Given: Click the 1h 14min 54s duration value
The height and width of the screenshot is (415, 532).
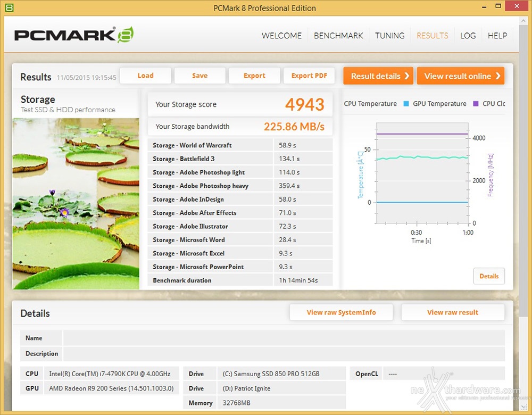Looking at the screenshot, I should [x=298, y=280].
